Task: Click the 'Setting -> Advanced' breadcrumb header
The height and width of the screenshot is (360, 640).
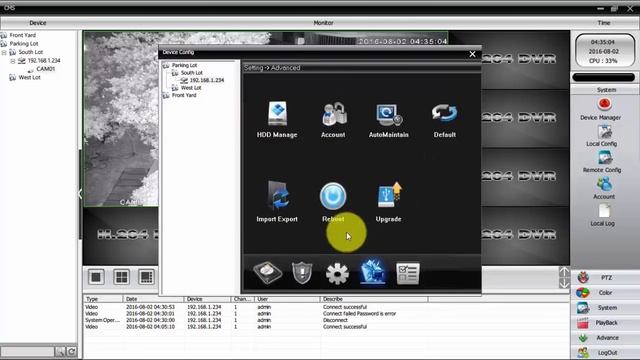Action: tap(272, 68)
